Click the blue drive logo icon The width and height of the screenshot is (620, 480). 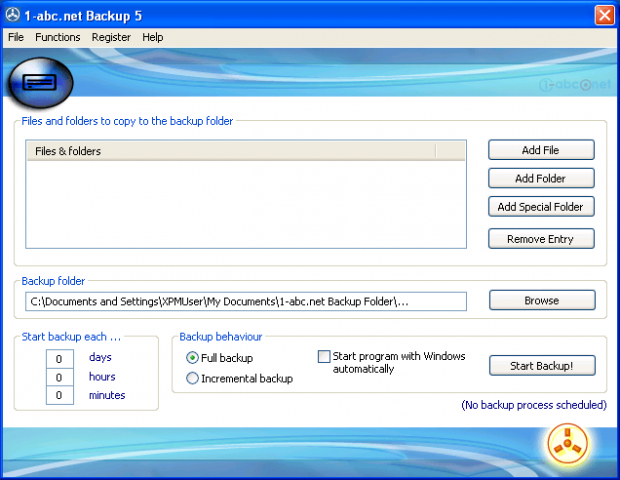(40, 83)
